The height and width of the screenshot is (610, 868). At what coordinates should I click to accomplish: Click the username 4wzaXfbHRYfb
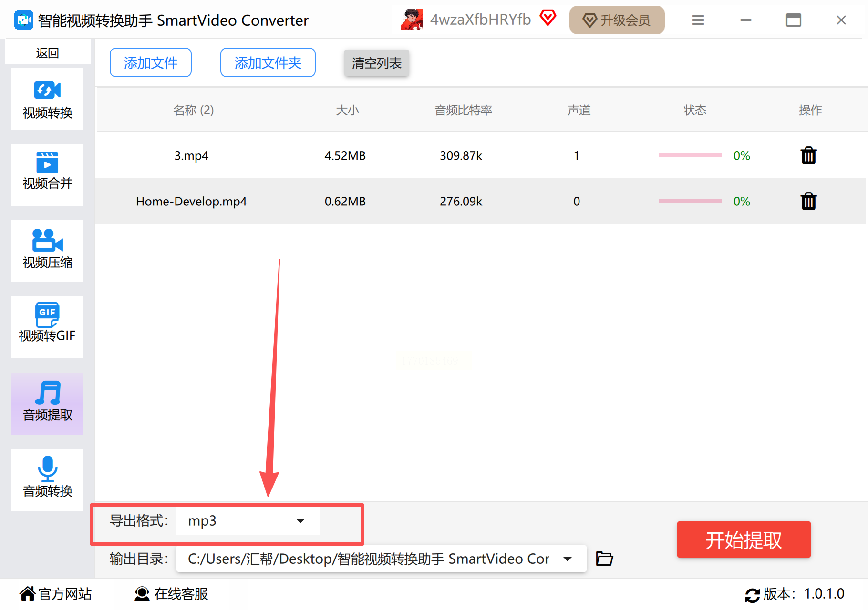(480, 19)
